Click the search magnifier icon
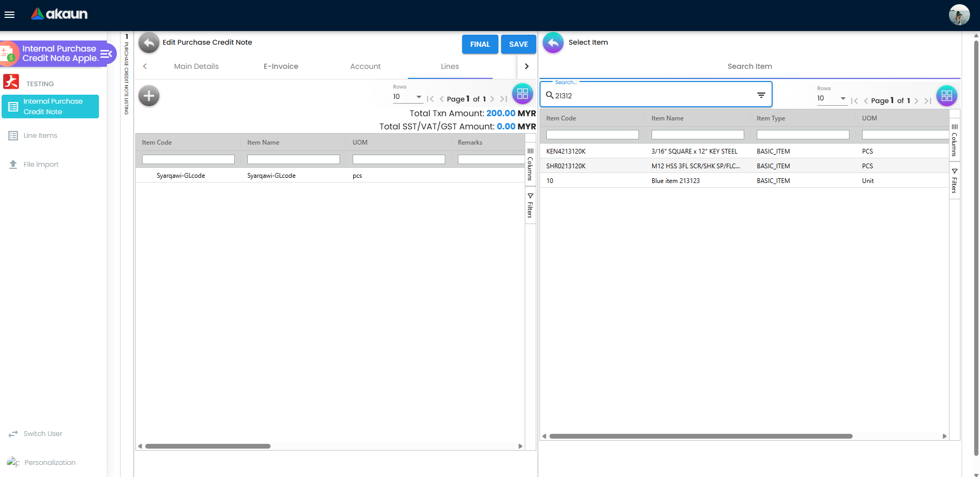This screenshot has width=980, height=477. (x=549, y=95)
